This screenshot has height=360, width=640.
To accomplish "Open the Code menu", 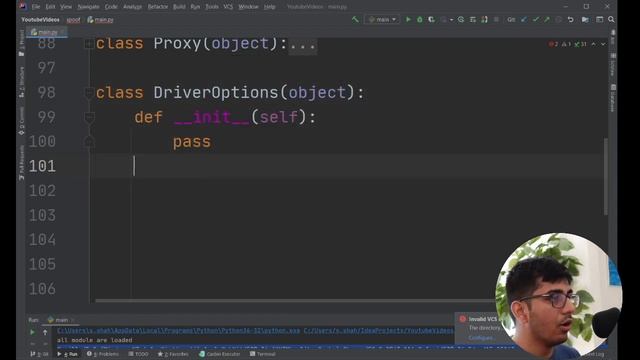I will pyautogui.click(x=111, y=7).
